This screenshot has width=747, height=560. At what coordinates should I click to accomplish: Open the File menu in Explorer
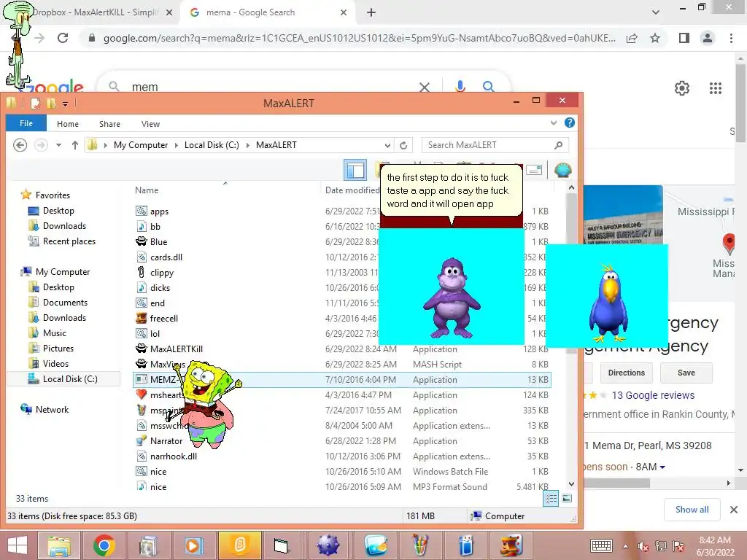pos(26,122)
